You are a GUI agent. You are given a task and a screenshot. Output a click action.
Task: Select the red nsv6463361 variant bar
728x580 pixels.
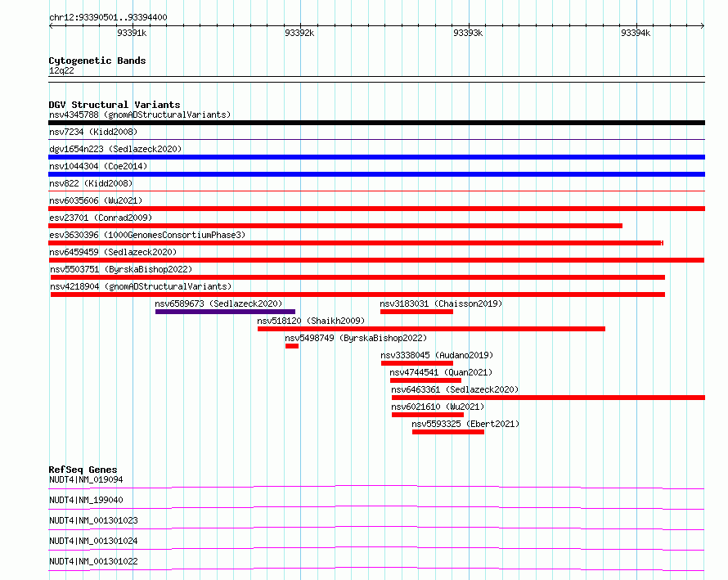[548, 398]
